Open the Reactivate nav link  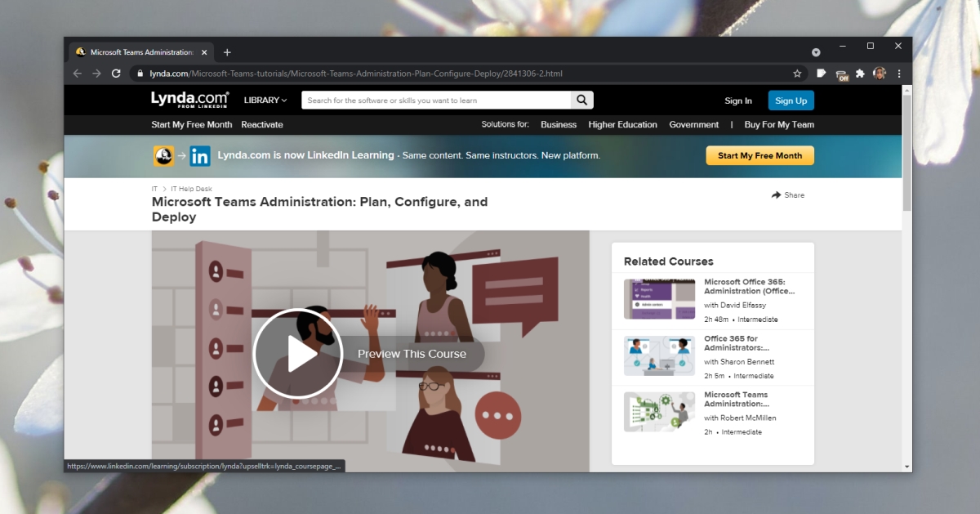[x=262, y=125]
